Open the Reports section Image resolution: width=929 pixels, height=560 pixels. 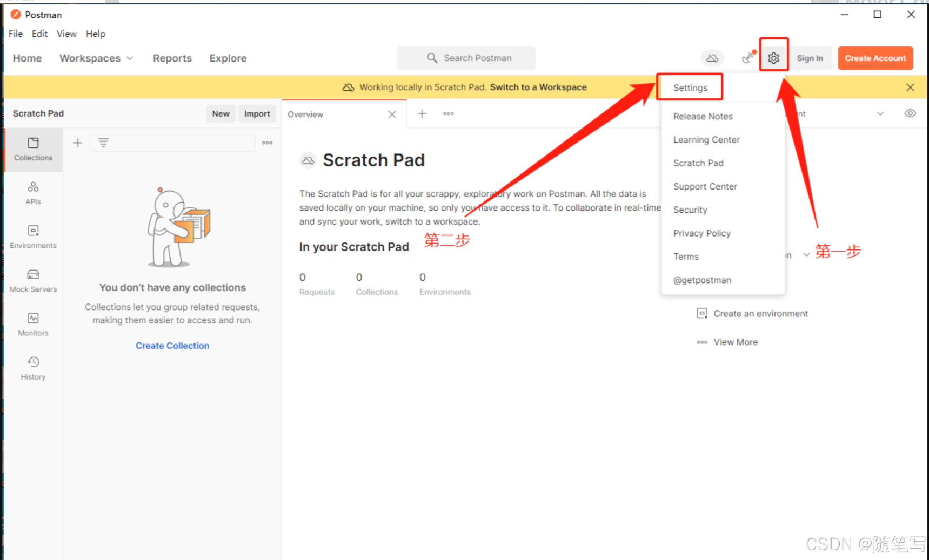tap(172, 58)
